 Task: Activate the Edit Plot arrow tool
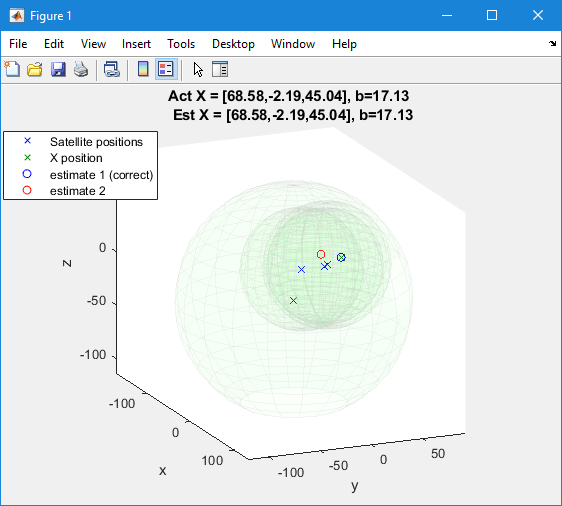pyautogui.click(x=197, y=69)
